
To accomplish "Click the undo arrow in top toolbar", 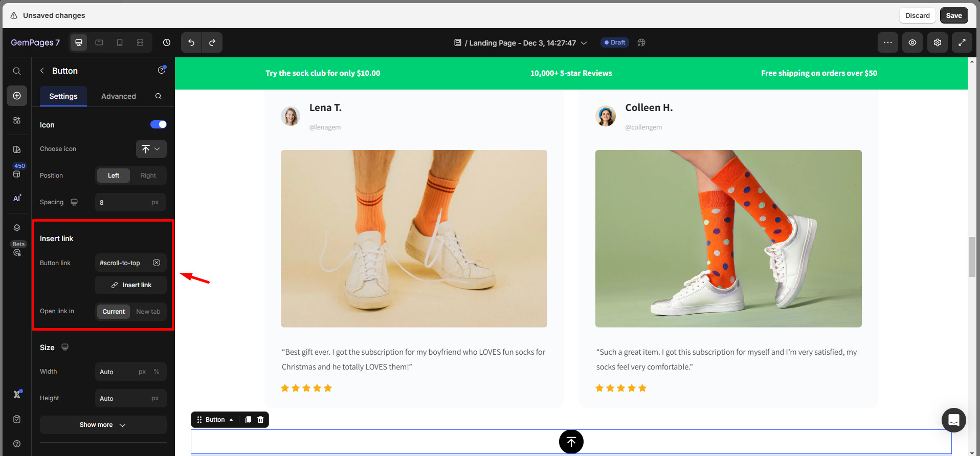I will click(191, 42).
